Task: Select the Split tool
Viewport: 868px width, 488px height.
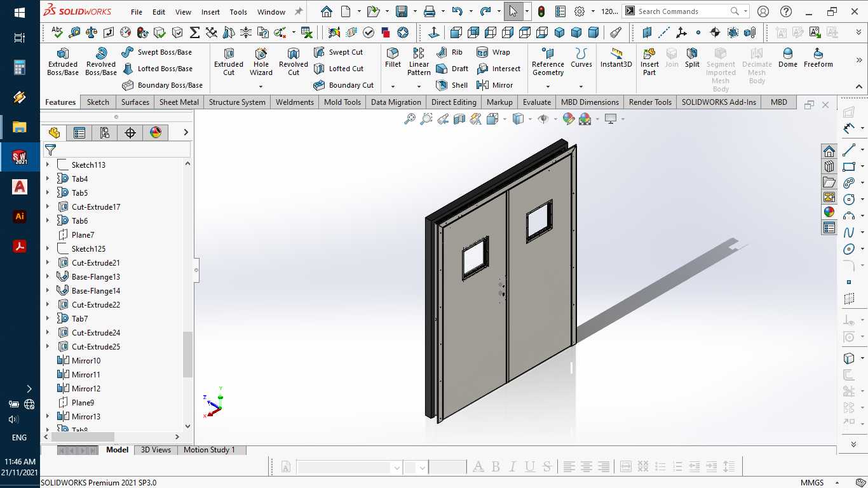Action: point(692,58)
